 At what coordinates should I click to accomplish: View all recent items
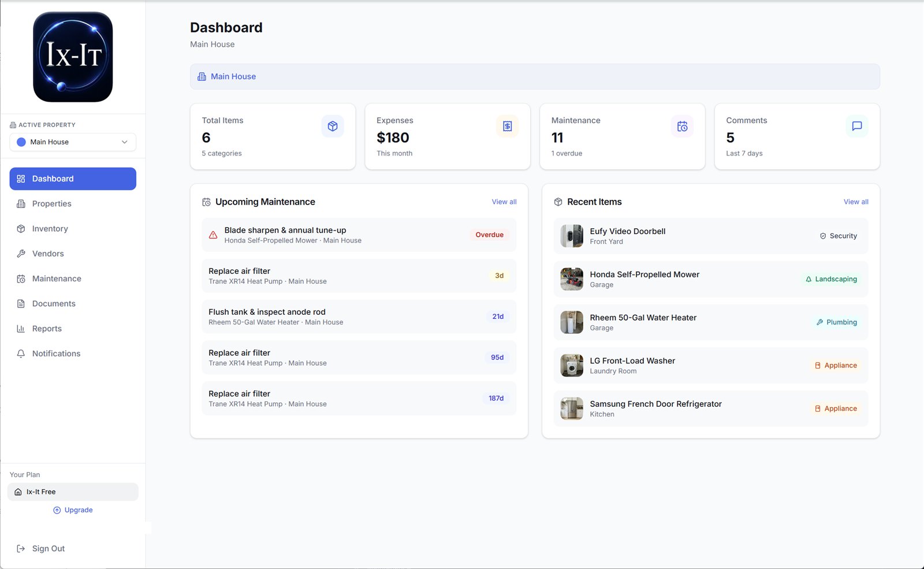click(x=856, y=202)
